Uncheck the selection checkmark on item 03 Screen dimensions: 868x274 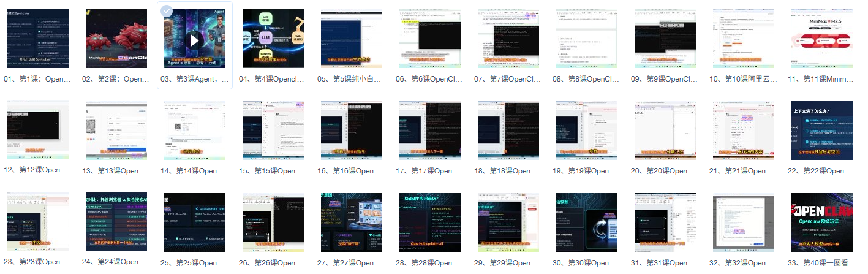[x=166, y=12]
